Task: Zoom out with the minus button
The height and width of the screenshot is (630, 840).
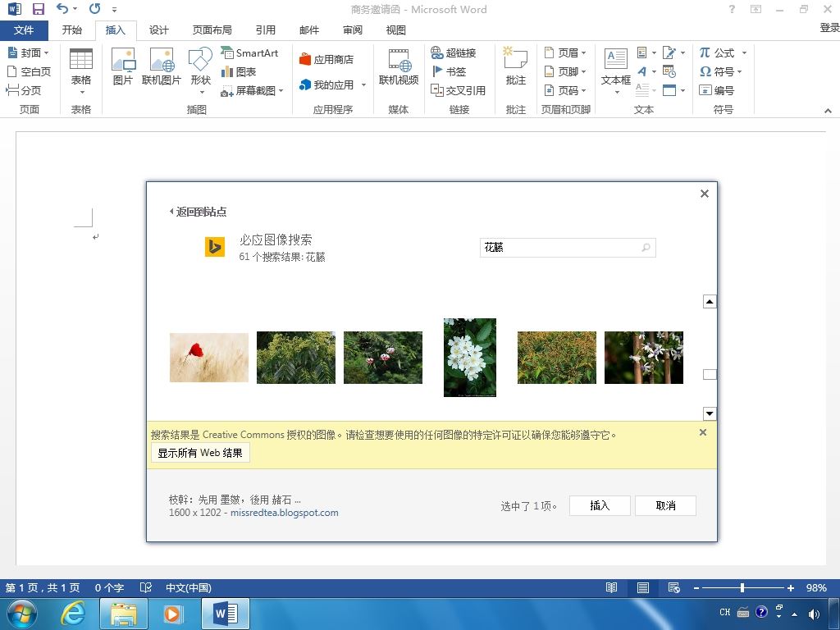Action: [x=696, y=587]
